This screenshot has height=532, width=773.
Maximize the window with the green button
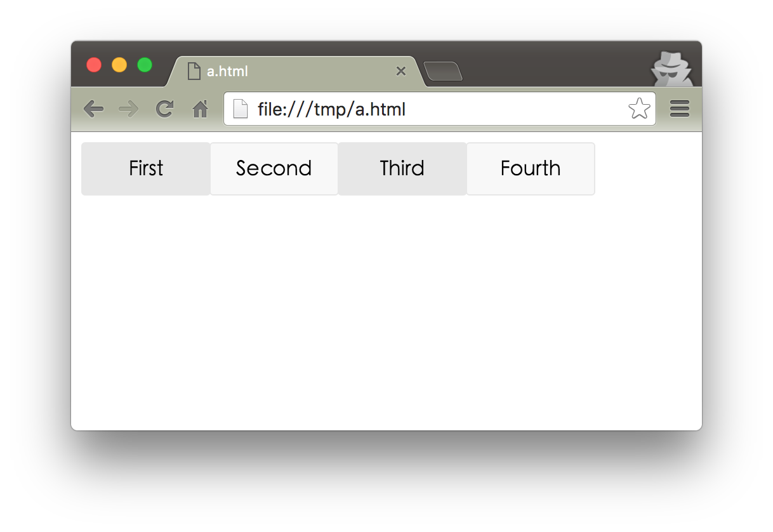click(145, 65)
